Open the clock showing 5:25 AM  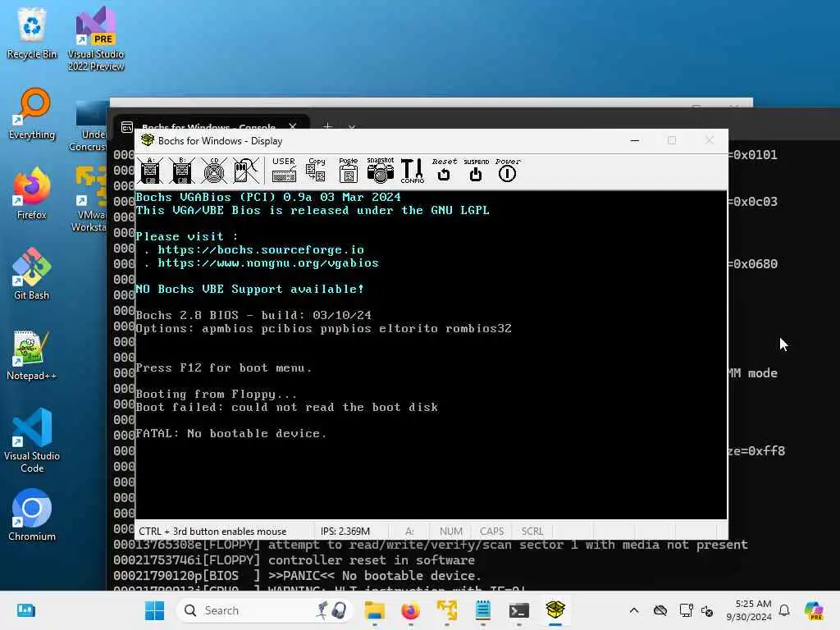749,610
